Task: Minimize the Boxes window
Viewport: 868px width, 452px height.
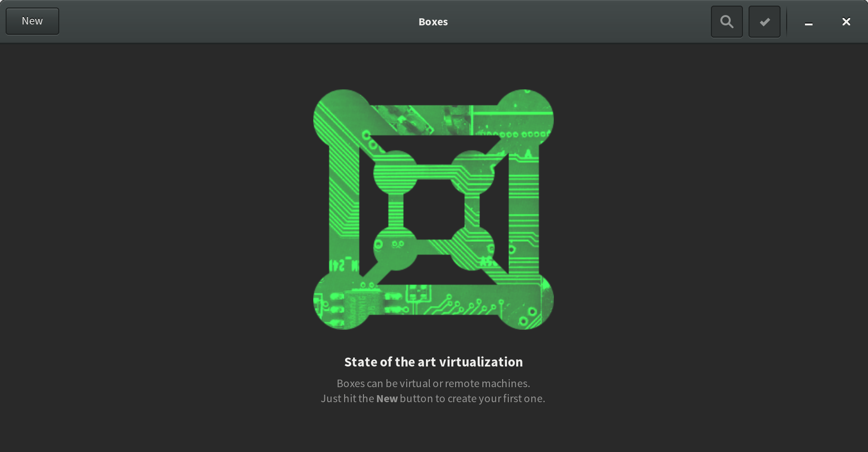Action: click(809, 22)
